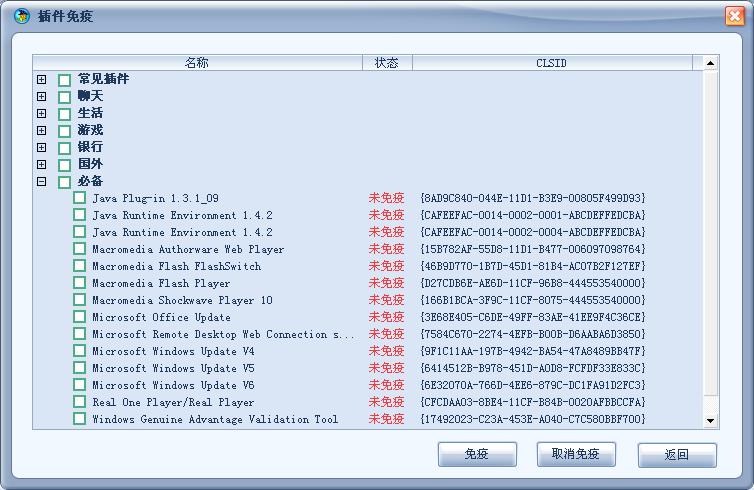Click CLSID {17492023-C23A-453E-A040-C7C580BBF700}

[532, 419]
